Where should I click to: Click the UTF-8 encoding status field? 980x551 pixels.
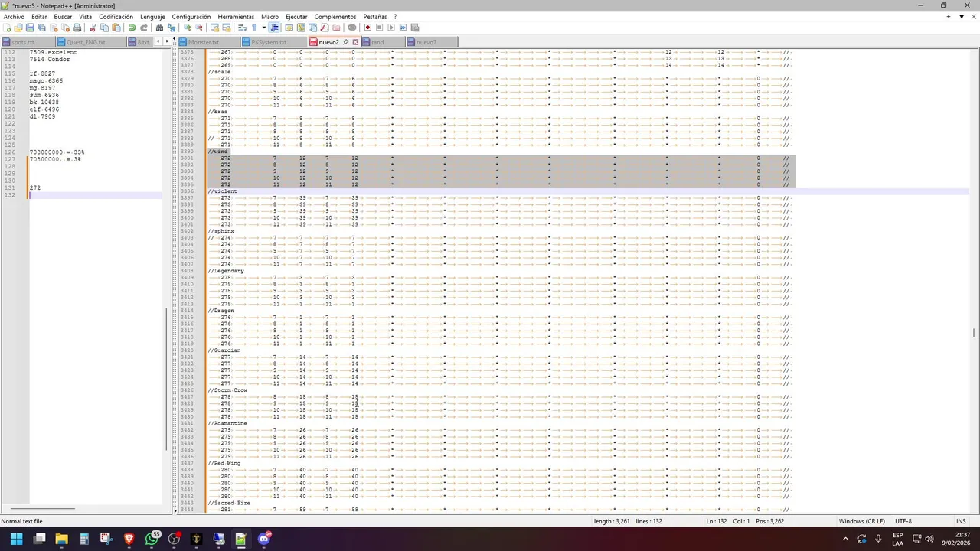[903, 521]
